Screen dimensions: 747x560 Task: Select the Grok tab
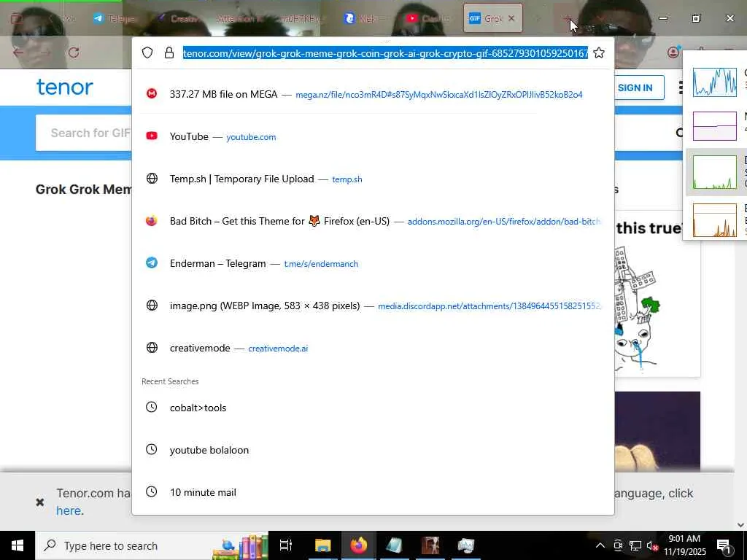pyautogui.click(x=492, y=18)
